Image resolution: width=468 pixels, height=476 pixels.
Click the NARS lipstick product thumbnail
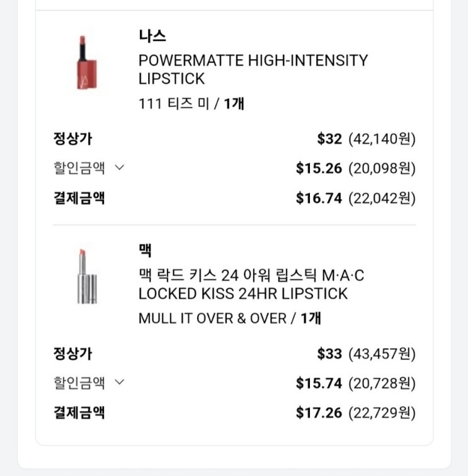[86, 63]
